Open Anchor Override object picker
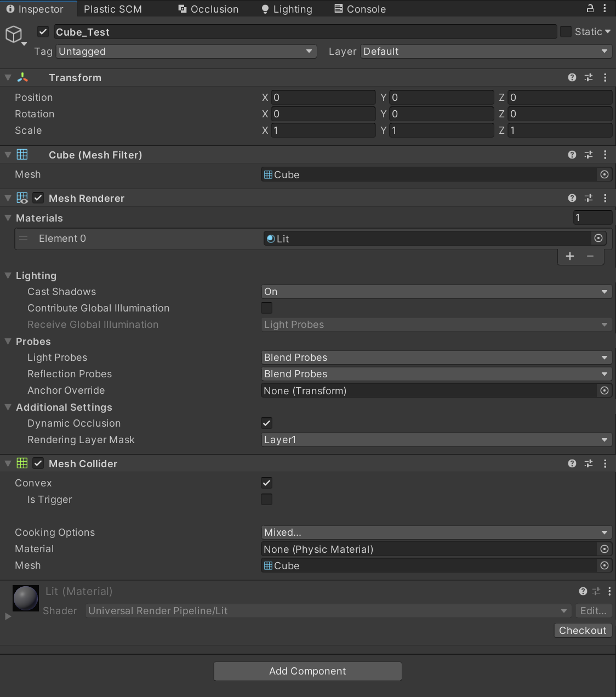The height and width of the screenshot is (697, 616). coord(604,390)
